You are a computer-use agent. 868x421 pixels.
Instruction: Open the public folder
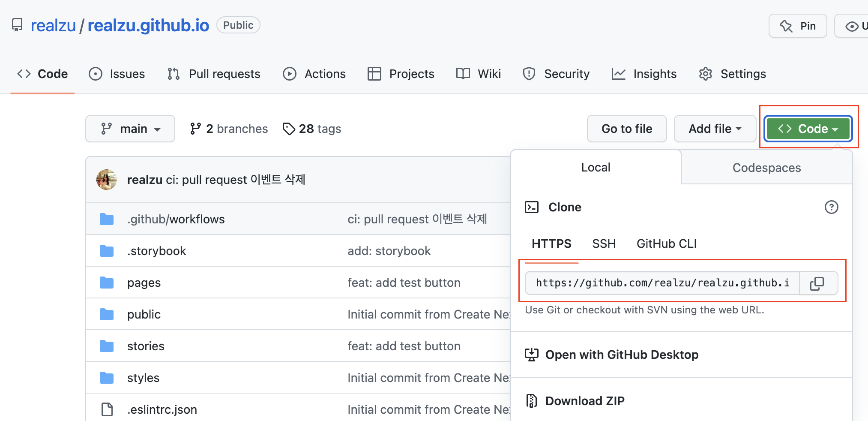point(144,314)
